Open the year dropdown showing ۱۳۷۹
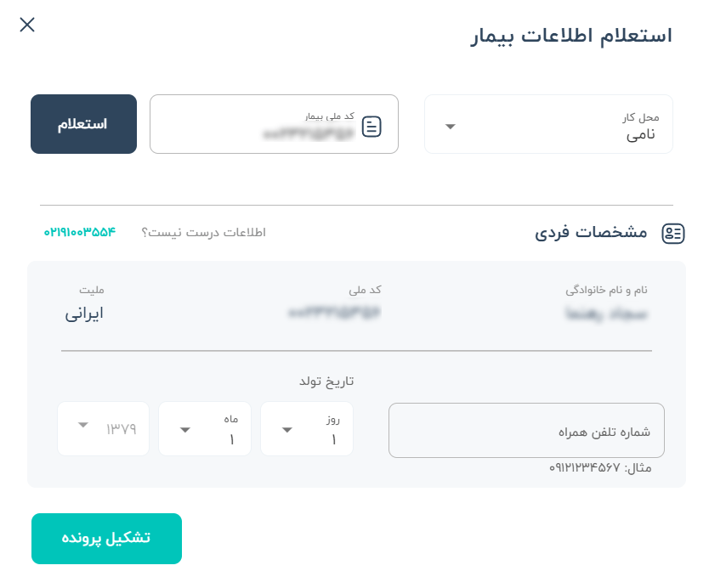The height and width of the screenshot is (588, 709). tap(103, 429)
